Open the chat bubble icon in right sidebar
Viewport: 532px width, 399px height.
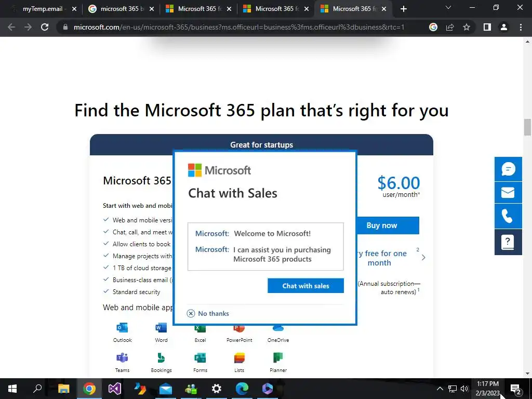(508, 169)
